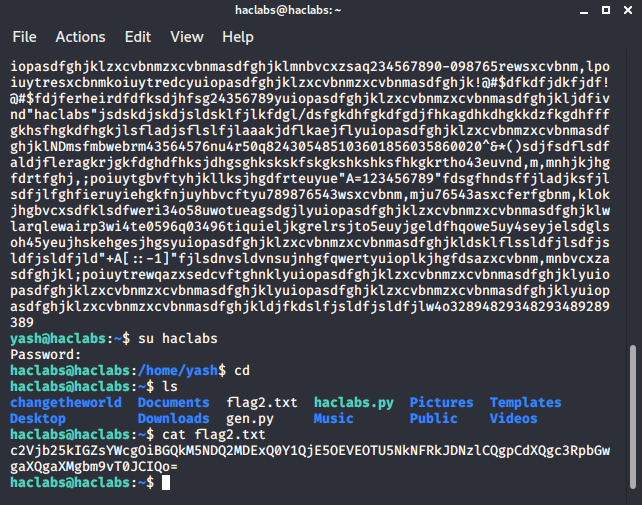Open the File menu
This screenshot has height=505, width=642.
[x=24, y=37]
